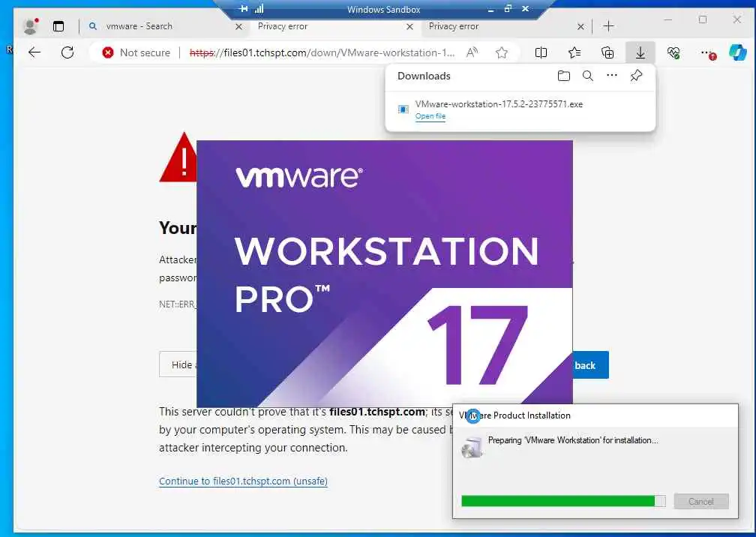Open a new browser tab
This screenshot has width=756, height=537.
[x=608, y=26]
